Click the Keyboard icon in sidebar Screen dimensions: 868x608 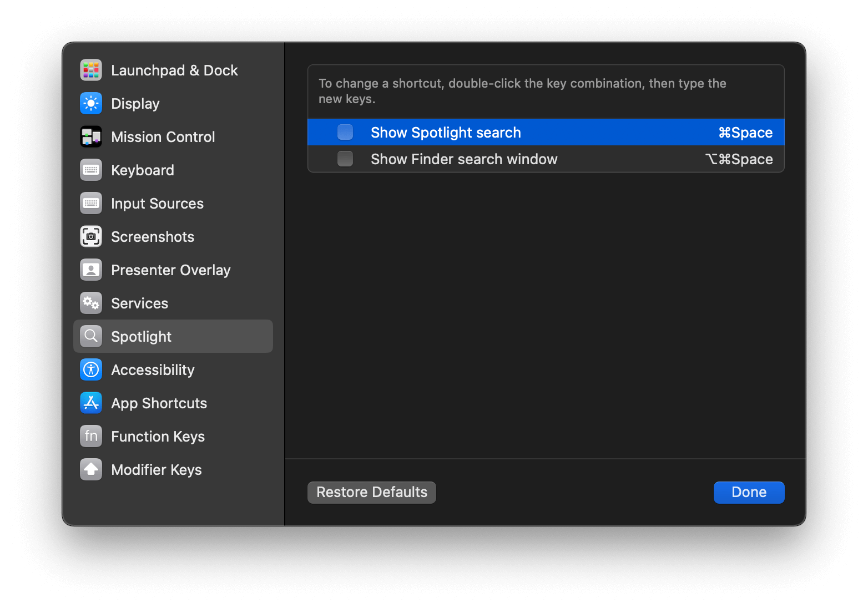pyautogui.click(x=91, y=170)
